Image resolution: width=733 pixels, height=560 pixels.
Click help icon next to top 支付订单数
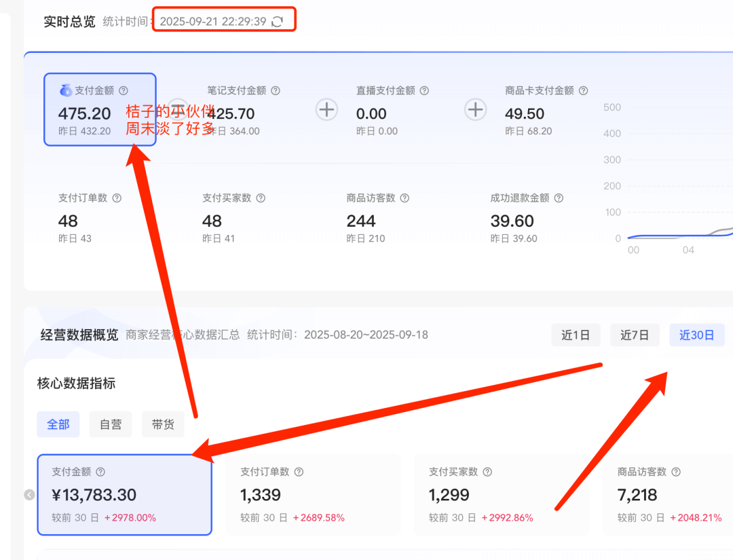pos(117,198)
